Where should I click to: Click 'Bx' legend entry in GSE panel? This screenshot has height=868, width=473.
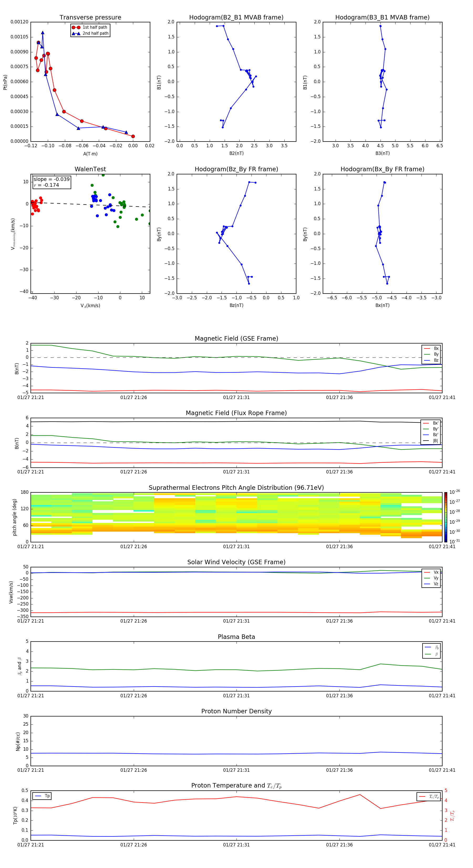[x=431, y=349]
